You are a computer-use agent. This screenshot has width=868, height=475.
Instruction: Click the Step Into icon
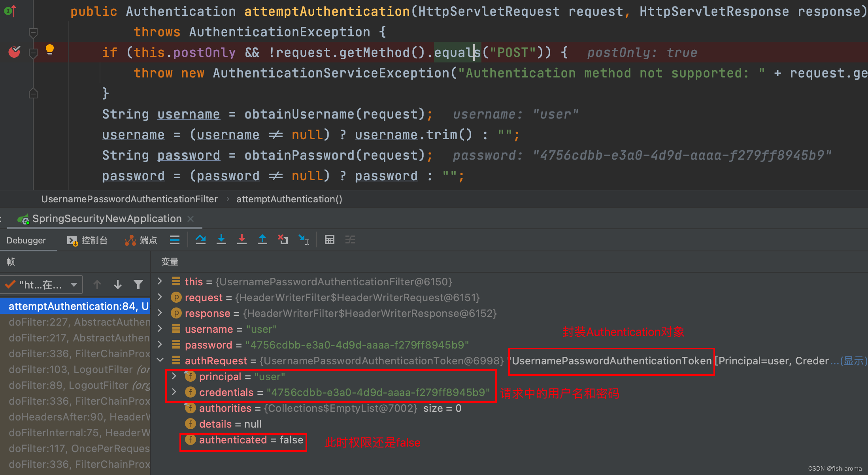221,239
